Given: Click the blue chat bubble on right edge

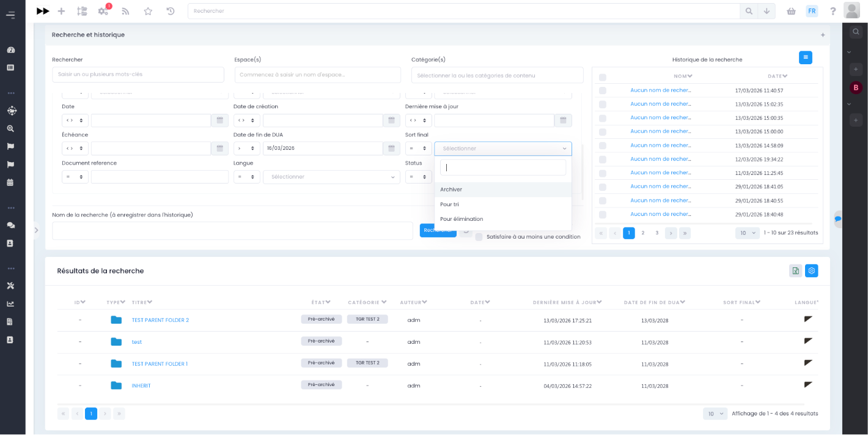Looking at the screenshot, I should pyautogui.click(x=838, y=219).
